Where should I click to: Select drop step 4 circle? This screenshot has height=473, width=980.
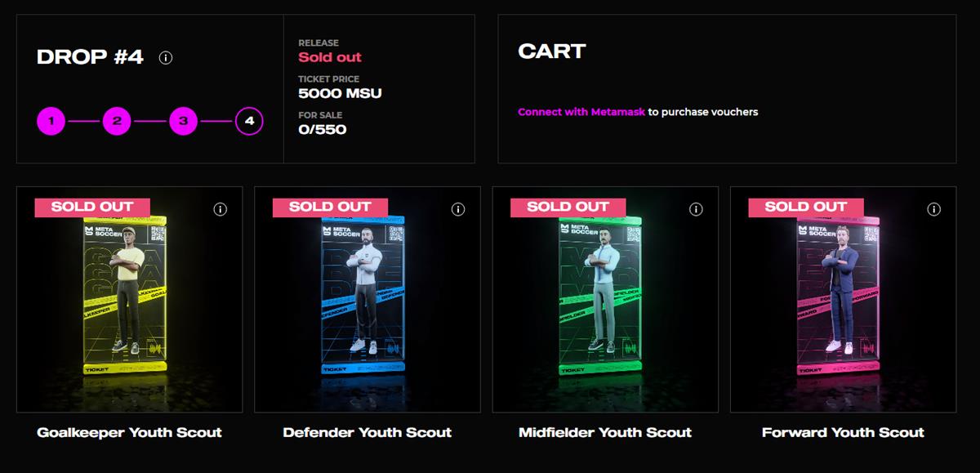(249, 122)
